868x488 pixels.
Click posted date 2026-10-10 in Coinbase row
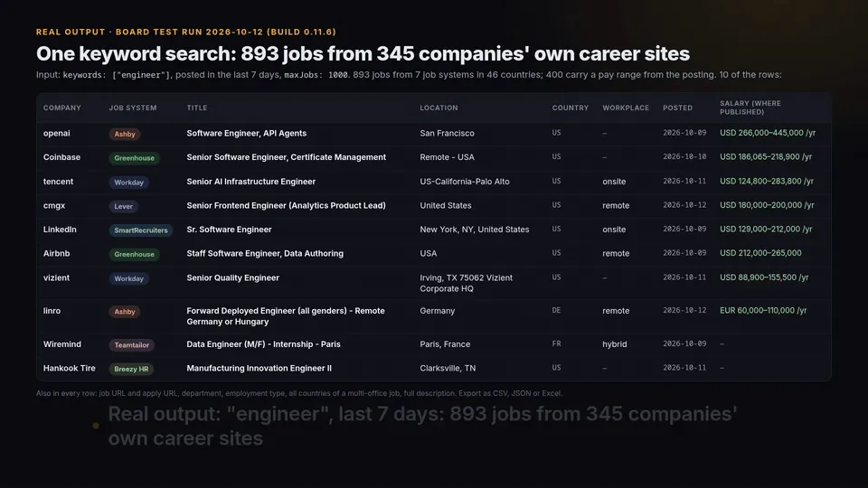pyautogui.click(x=684, y=156)
